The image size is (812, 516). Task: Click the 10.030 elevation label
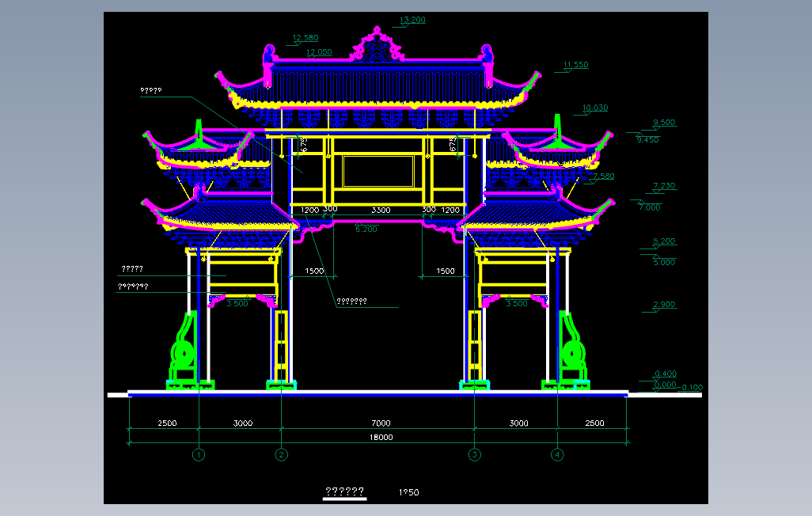point(595,108)
